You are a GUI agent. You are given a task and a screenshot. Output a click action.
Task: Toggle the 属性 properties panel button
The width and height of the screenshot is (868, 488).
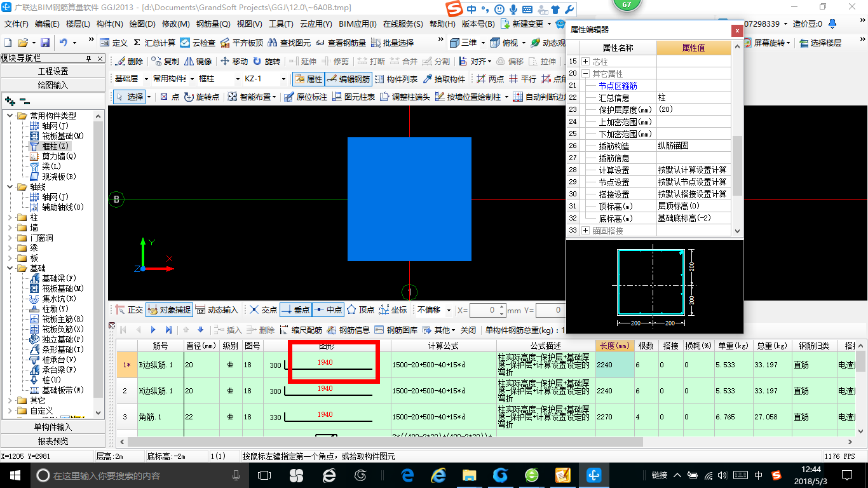(x=309, y=79)
